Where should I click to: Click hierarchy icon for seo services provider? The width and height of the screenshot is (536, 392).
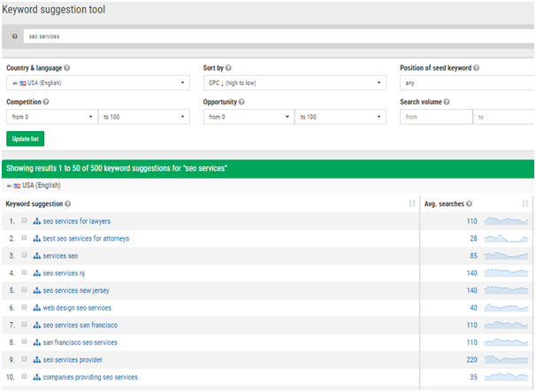click(x=36, y=360)
